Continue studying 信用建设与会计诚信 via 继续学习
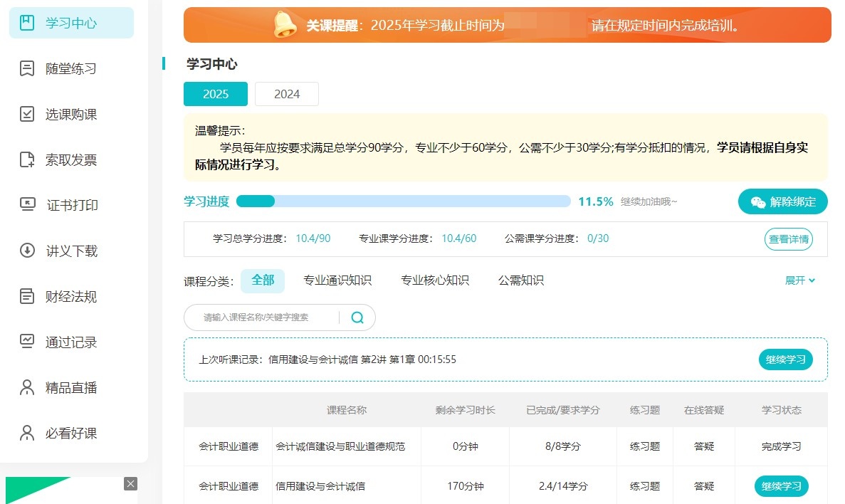This screenshot has height=504, width=845. tap(781, 486)
